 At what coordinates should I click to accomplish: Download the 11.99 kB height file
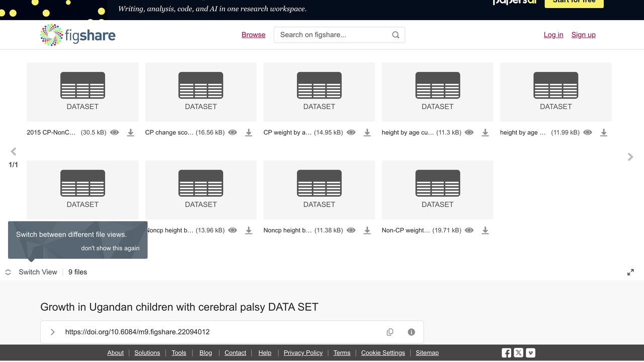(604, 133)
